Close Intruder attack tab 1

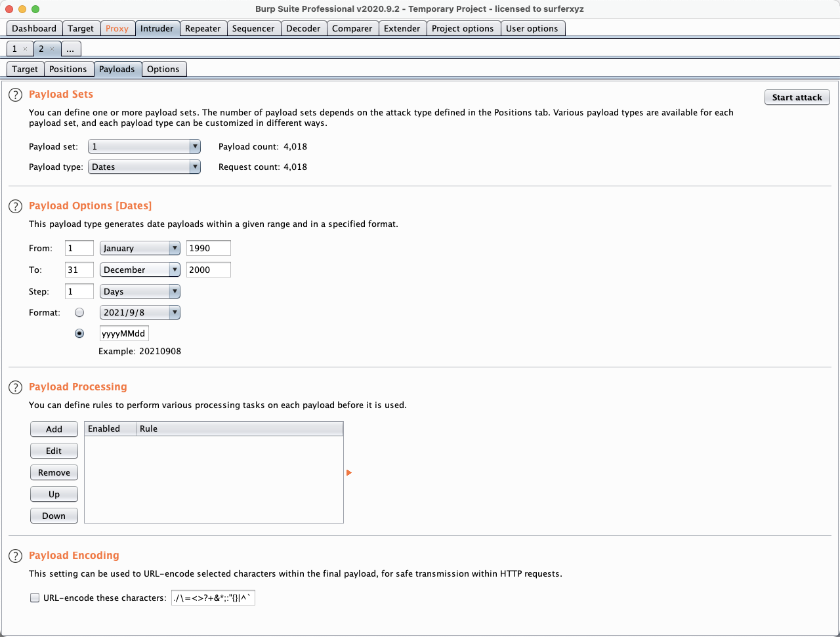tap(25, 49)
